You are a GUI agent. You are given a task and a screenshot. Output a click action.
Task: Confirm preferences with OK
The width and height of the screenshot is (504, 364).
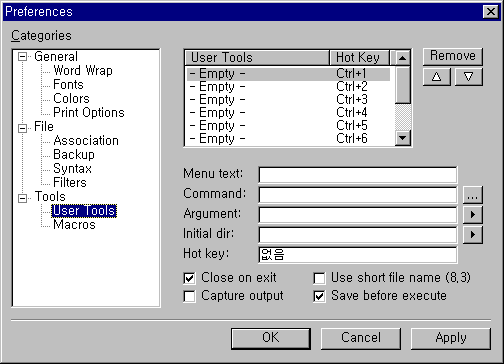271,338
